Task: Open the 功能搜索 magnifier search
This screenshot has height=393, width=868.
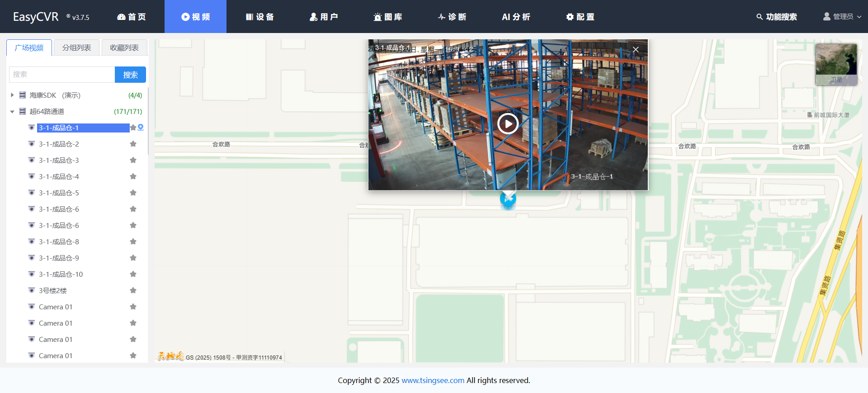Action: (x=776, y=17)
